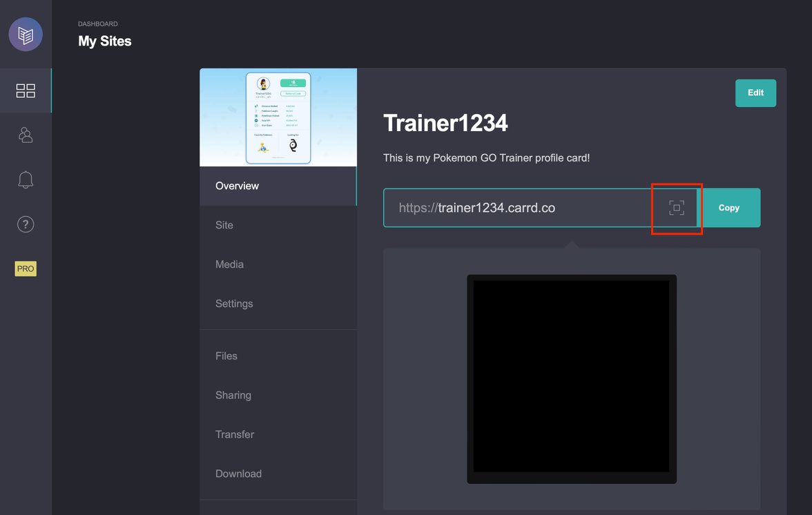Click the large QR code image
The width and height of the screenshot is (812, 515).
tap(572, 379)
